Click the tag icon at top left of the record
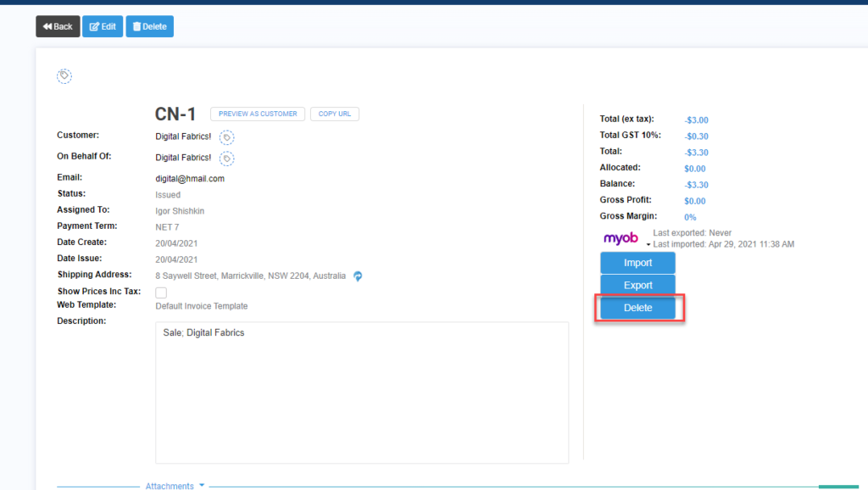 pyautogui.click(x=64, y=75)
